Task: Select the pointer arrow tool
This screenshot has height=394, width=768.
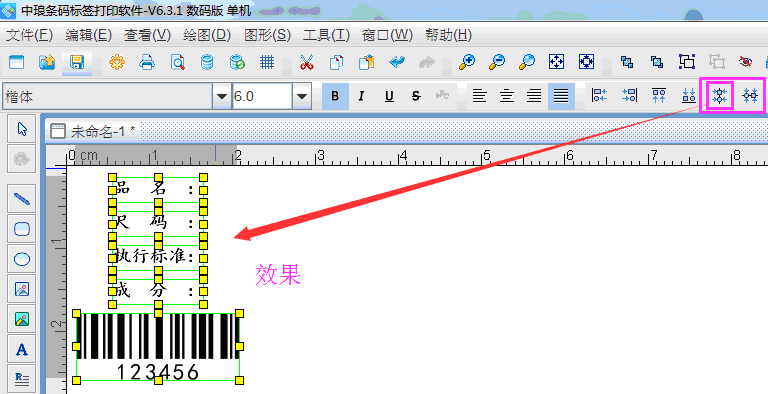Action: (22, 129)
